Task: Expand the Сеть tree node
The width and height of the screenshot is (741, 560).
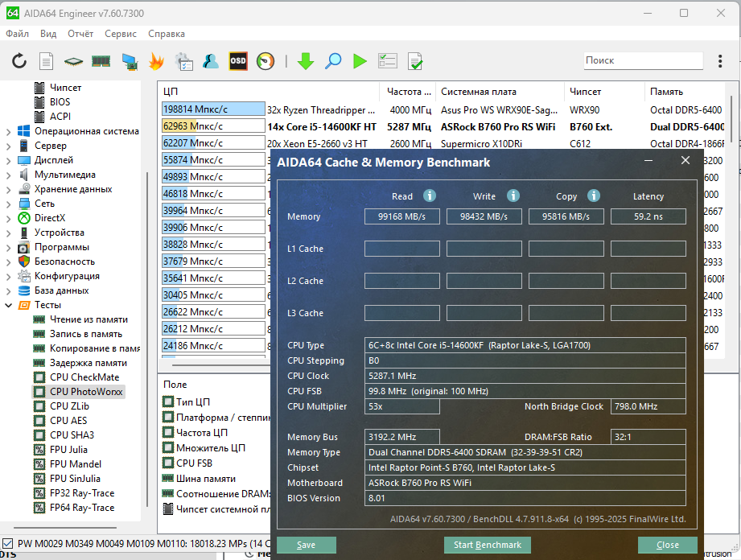Action: coord(9,204)
